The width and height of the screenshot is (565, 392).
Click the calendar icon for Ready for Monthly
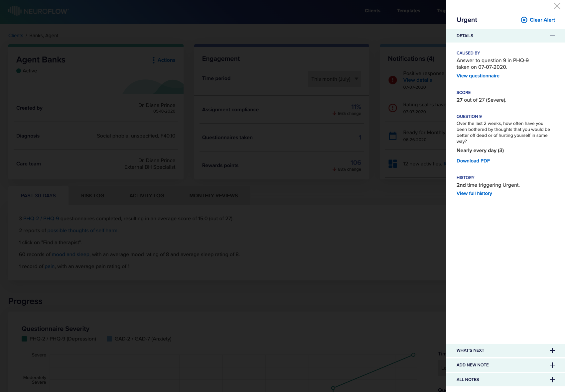coord(393,136)
